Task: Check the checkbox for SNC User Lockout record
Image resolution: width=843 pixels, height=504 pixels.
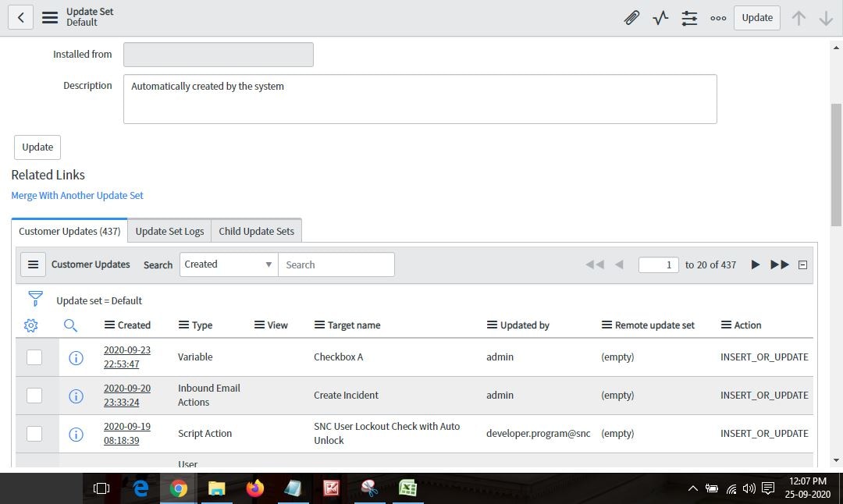Action: (34, 433)
